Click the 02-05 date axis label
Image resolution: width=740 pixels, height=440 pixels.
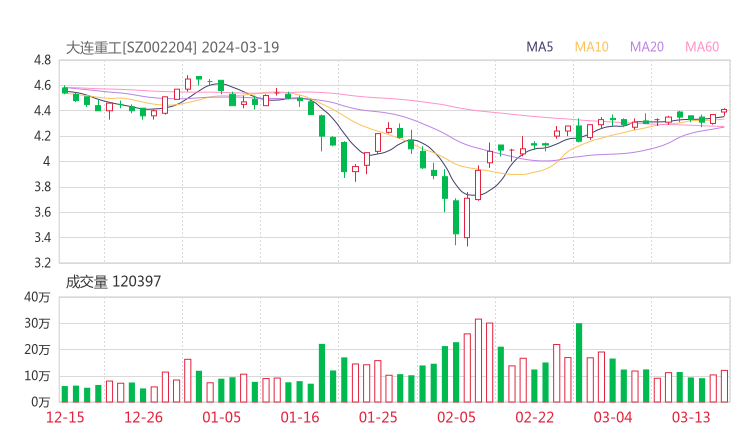(456, 417)
